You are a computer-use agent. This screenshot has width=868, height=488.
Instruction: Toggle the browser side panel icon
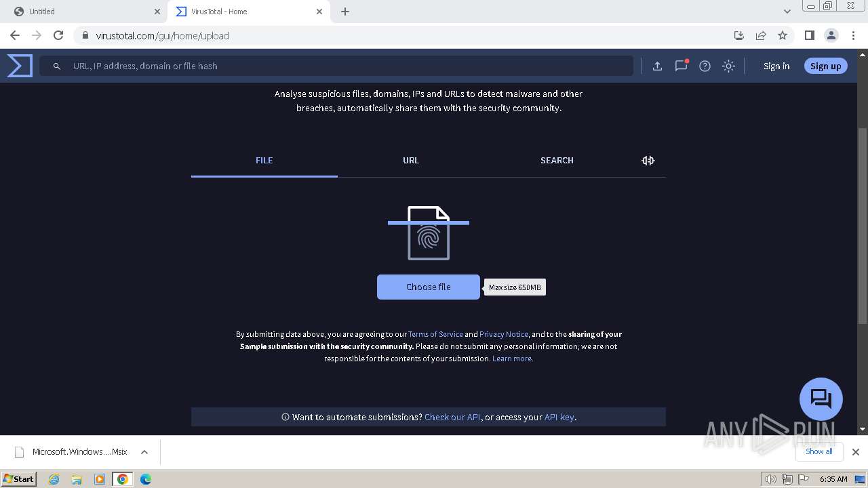pos(809,35)
